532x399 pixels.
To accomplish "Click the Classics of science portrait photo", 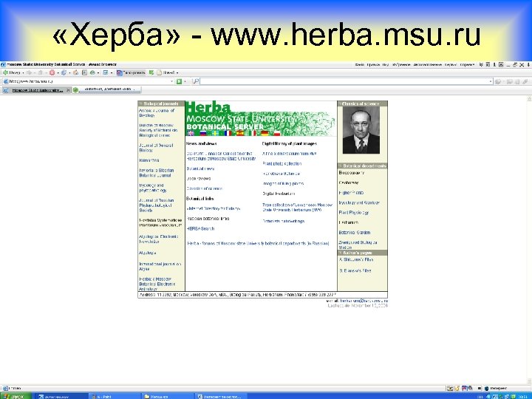I will coord(361,130).
